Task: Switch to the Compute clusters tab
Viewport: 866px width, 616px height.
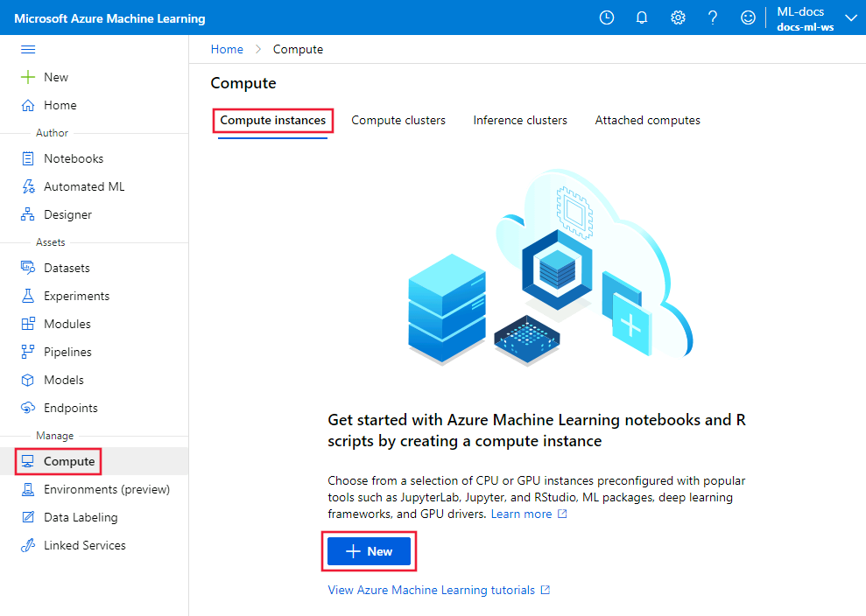Action: point(398,120)
